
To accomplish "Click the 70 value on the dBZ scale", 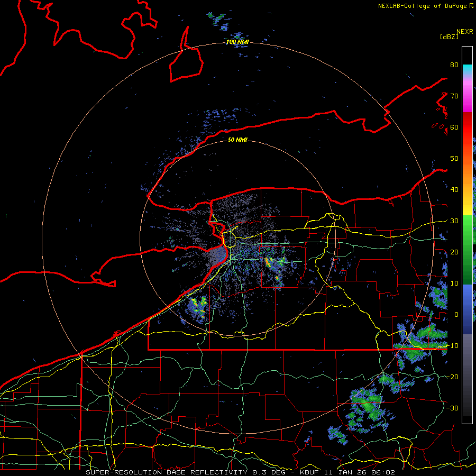I will (454, 96).
